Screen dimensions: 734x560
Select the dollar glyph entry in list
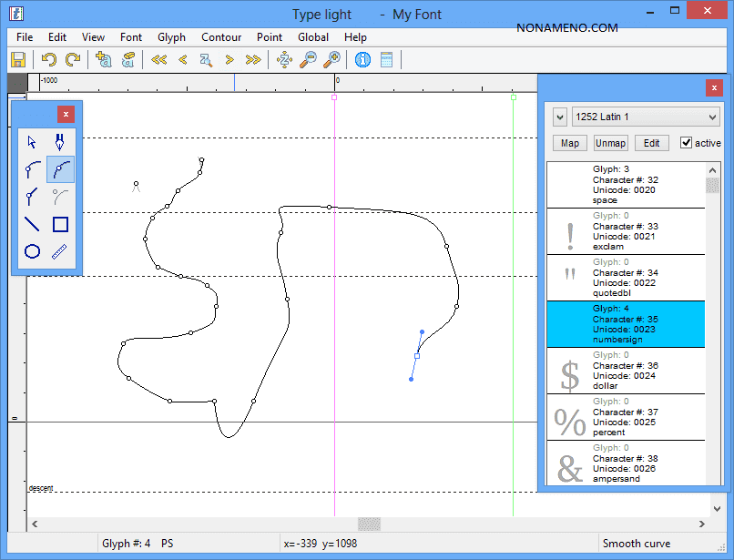[x=626, y=371]
